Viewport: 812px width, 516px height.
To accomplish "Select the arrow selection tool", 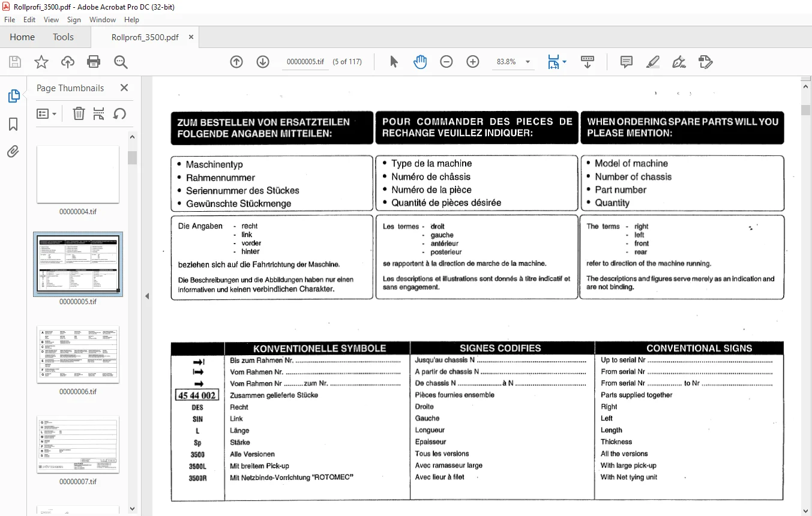I will coord(394,62).
